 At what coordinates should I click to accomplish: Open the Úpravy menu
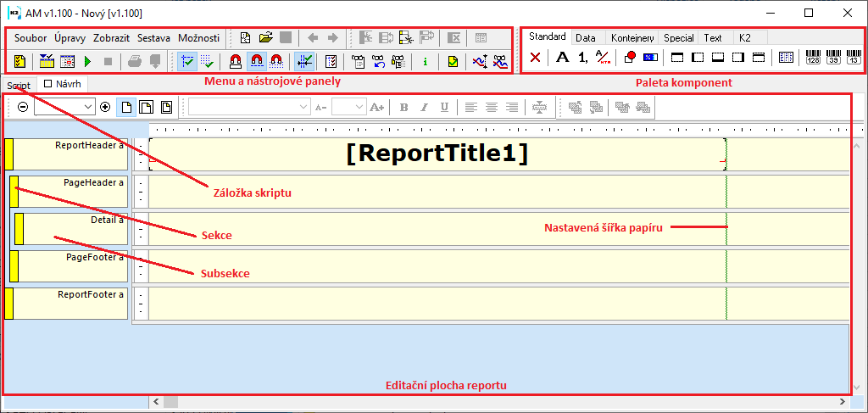coord(70,38)
